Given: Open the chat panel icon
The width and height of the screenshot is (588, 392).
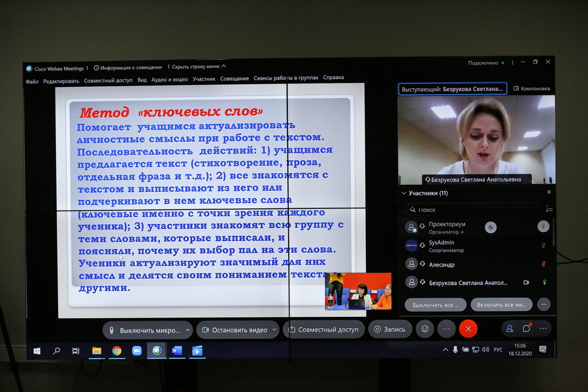Looking at the screenshot, I should tap(526, 329).
